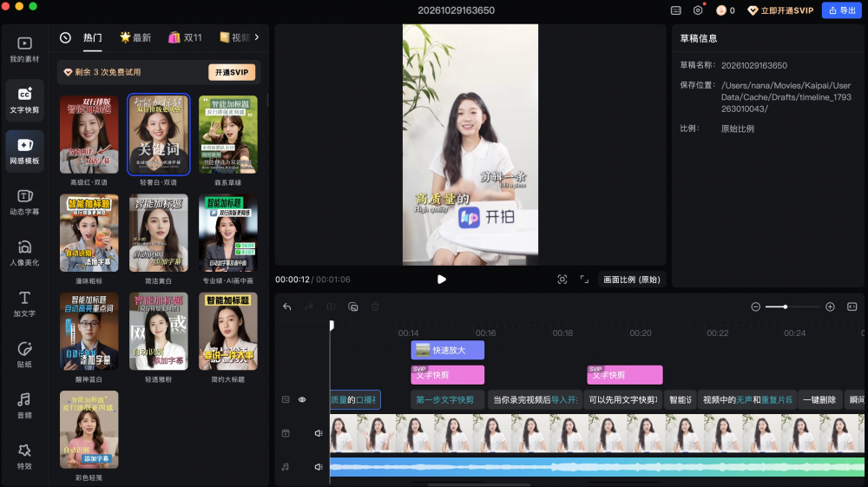868x487 pixels.
Task: Click the split clip icon in timeline toolbar
Action: click(331, 306)
